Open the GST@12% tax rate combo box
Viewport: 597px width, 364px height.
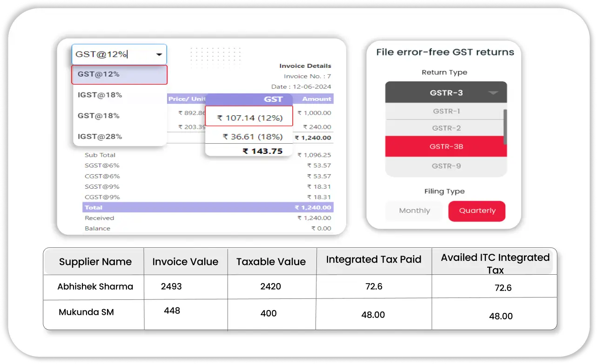click(119, 54)
